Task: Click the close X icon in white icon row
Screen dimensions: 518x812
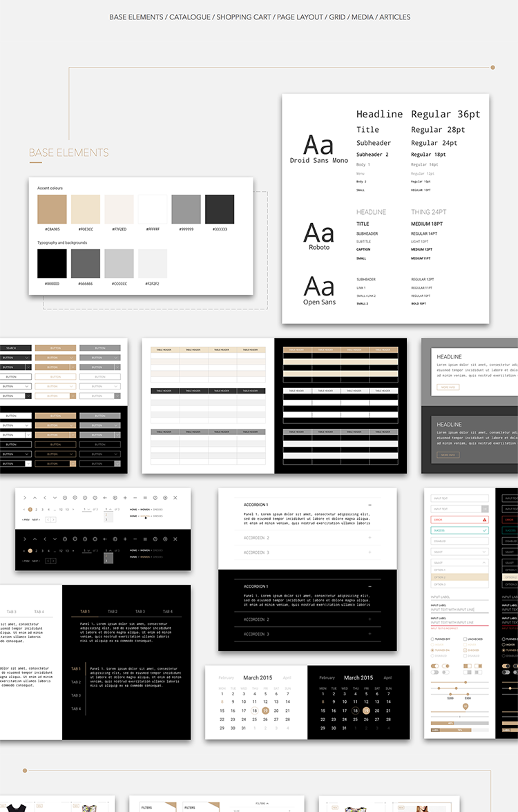Action: click(x=175, y=498)
